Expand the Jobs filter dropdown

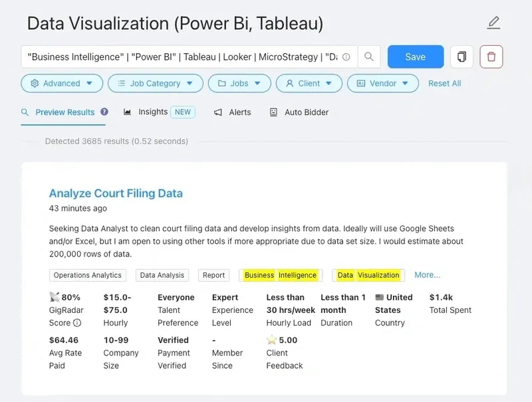pyautogui.click(x=239, y=83)
